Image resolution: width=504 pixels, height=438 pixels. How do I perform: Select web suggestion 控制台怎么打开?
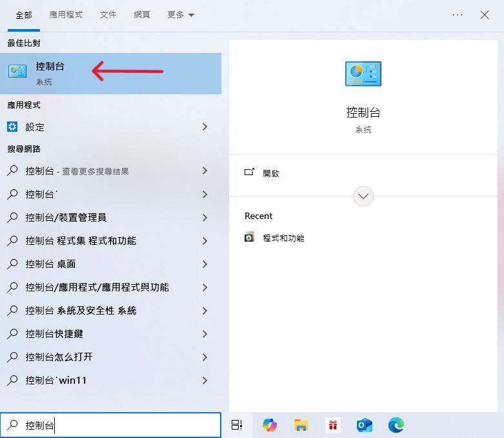tap(59, 357)
